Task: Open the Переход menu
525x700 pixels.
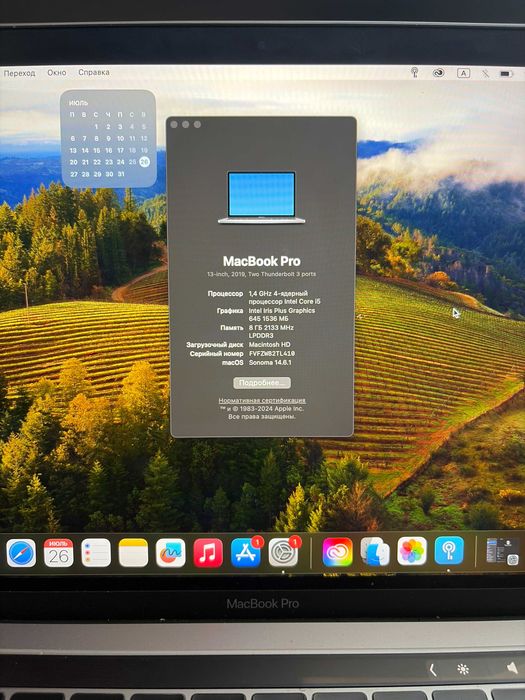Action: coord(19,73)
